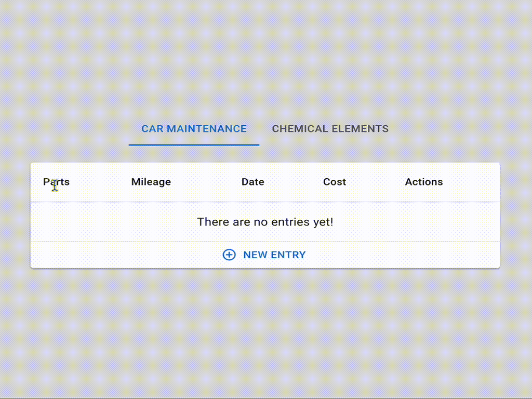Click the Date column header
This screenshot has width=532, height=399.
click(x=253, y=182)
